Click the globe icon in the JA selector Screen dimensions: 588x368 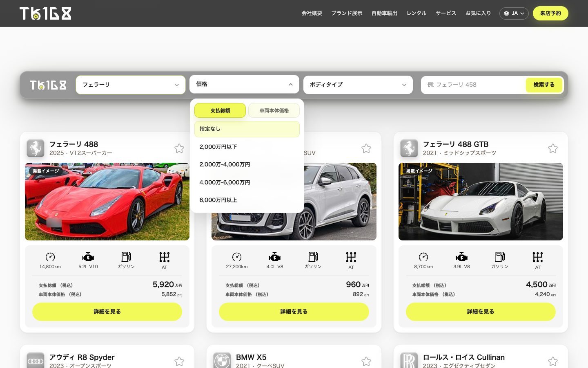(x=506, y=13)
